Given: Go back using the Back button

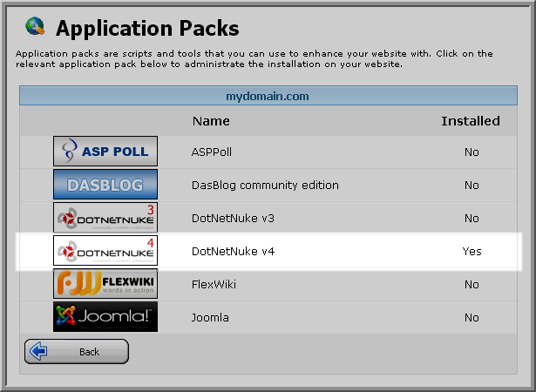Looking at the screenshot, I should pos(77,351).
